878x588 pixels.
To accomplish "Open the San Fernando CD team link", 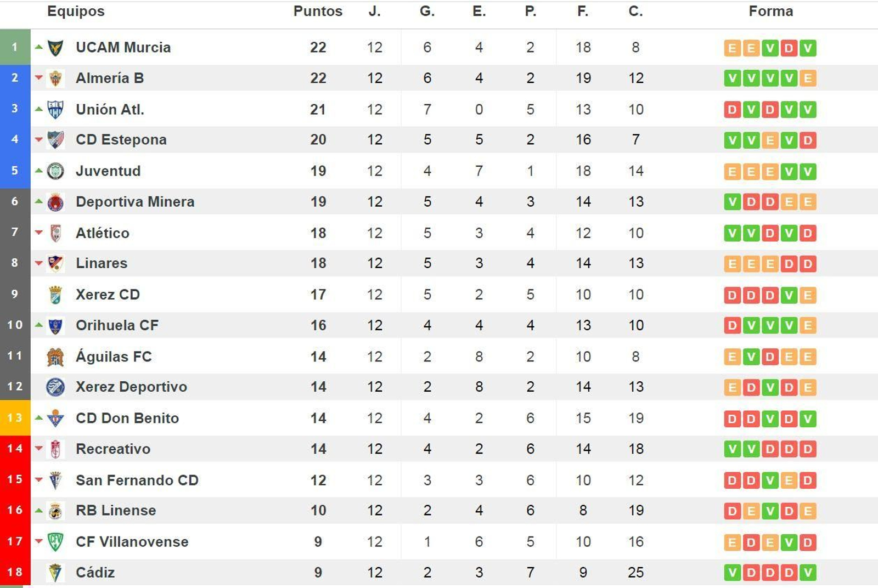I will [136, 480].
